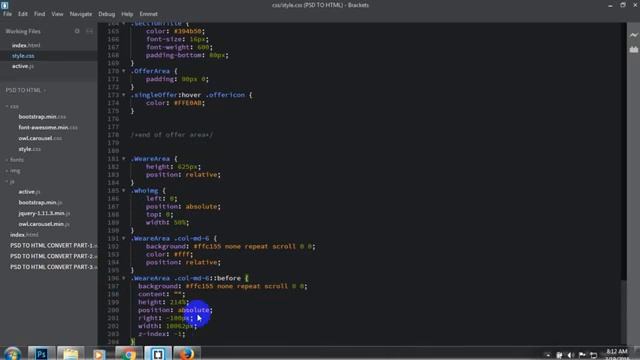
Task: Click the color #FFE0AB value on line 174
Action: click(x=187, y=103)
